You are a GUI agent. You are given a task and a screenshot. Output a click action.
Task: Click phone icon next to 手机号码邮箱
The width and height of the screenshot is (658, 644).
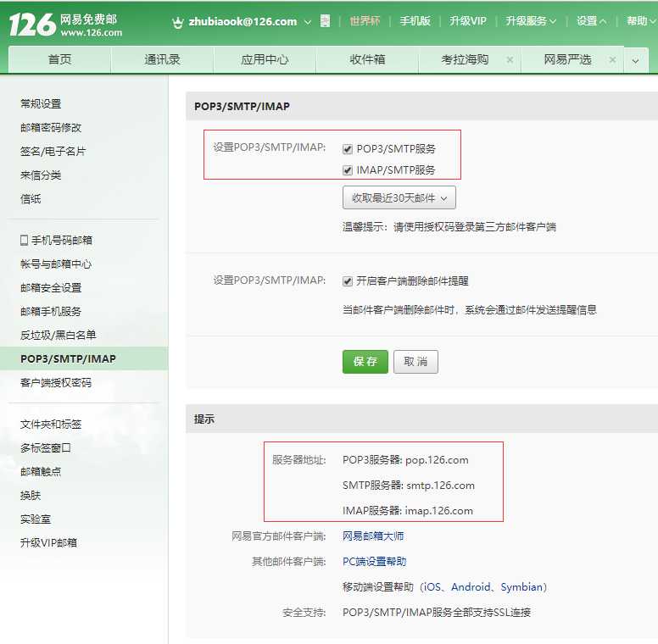click(24, 241)
